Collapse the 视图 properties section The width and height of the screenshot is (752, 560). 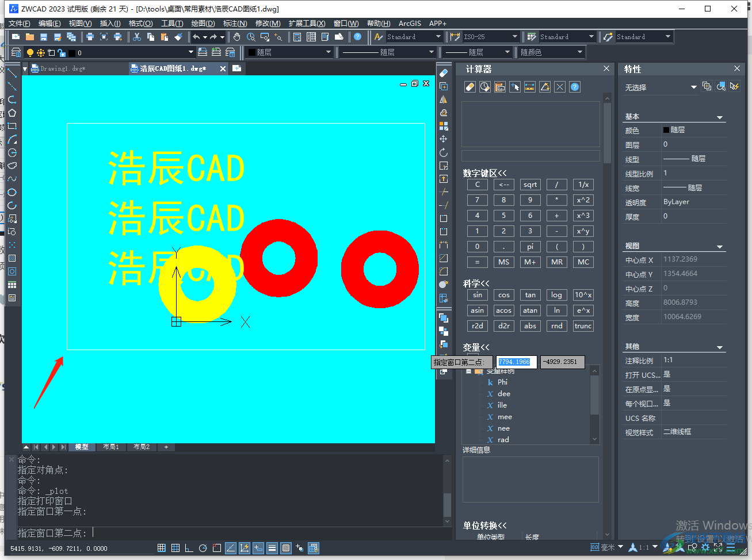720,247
